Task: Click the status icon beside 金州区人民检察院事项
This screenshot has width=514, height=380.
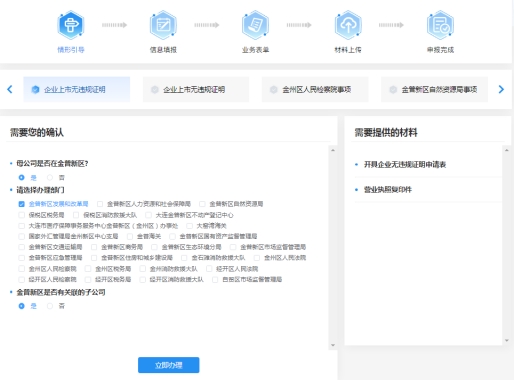Action: coord(273,89)
